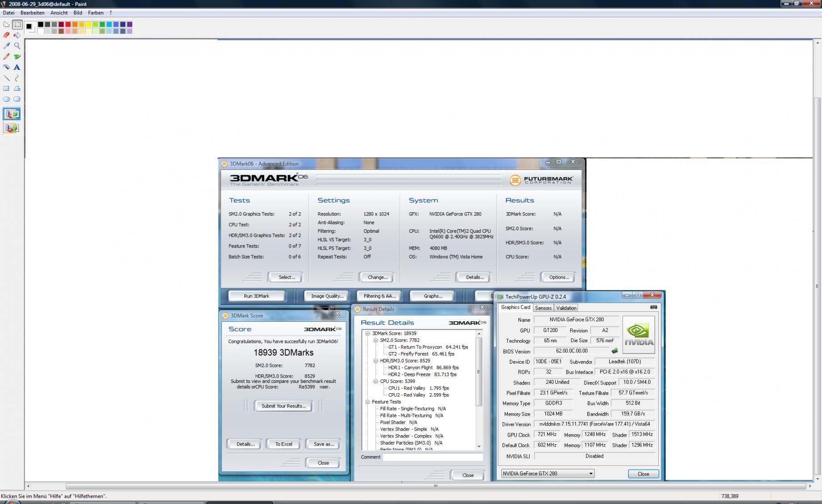The height and width of the screenshot is (504, 822).
Task: Pick the brown color swatch
Action: point(61,31)
